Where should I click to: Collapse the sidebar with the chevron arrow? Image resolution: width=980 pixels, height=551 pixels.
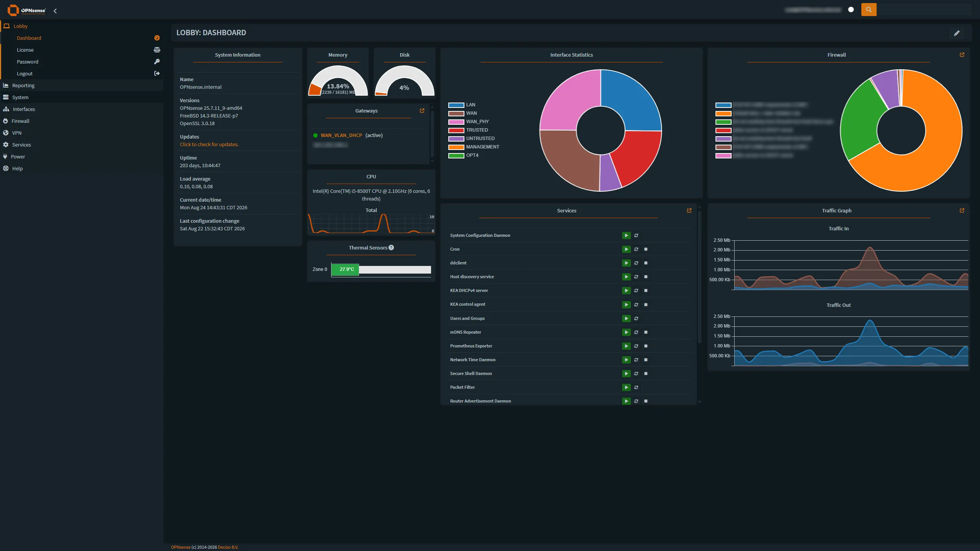(x=55, y=11)
